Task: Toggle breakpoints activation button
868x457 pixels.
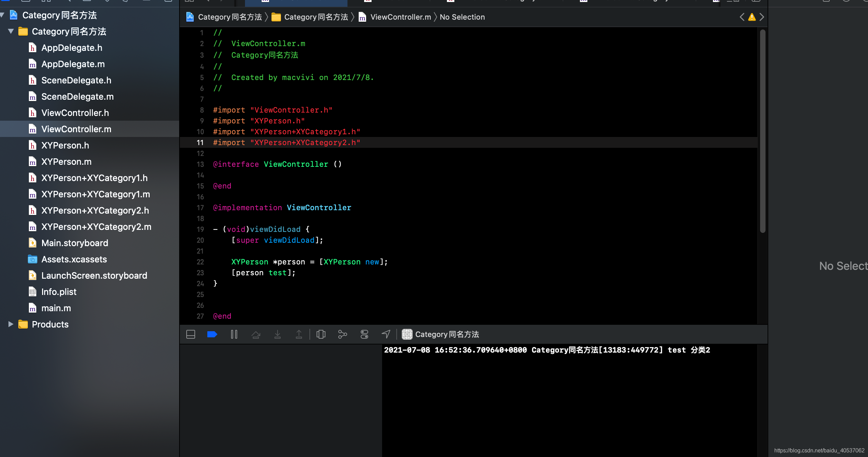Action: 212,334
